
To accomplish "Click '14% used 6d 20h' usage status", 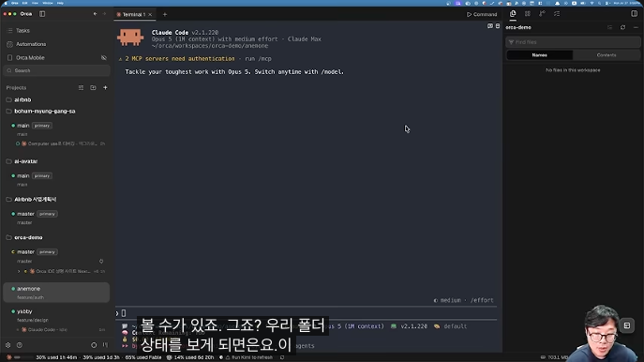I will click(x=190, y=357).
